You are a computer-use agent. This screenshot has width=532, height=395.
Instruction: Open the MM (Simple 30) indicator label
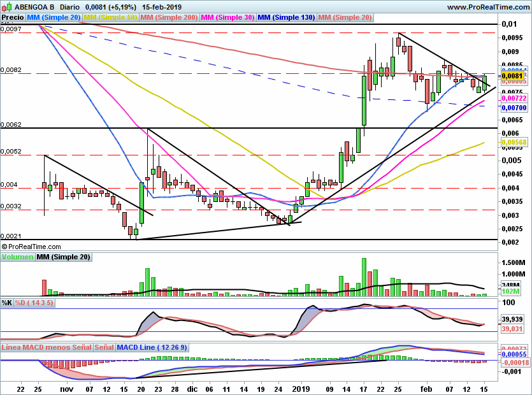(227, 17)
